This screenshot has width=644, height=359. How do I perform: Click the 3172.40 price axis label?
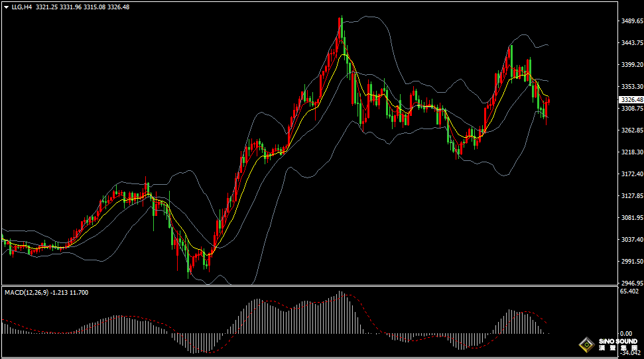tap(631, 174)
